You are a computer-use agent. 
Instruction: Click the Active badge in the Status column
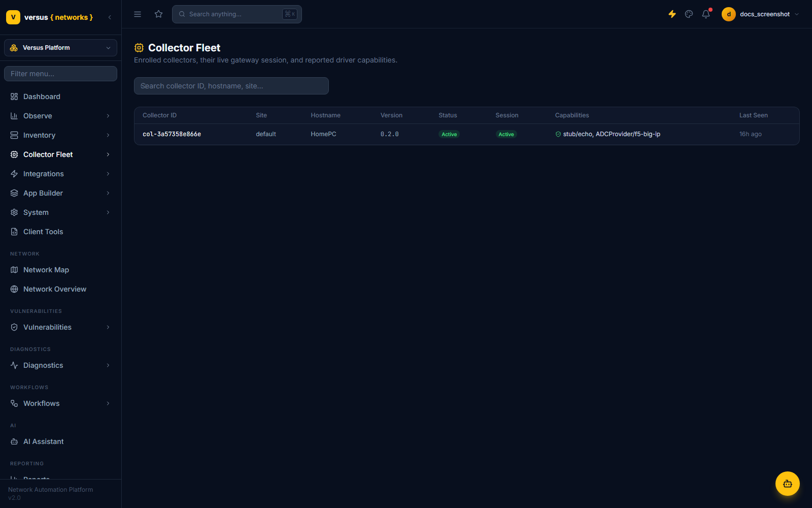coord(449,134)
